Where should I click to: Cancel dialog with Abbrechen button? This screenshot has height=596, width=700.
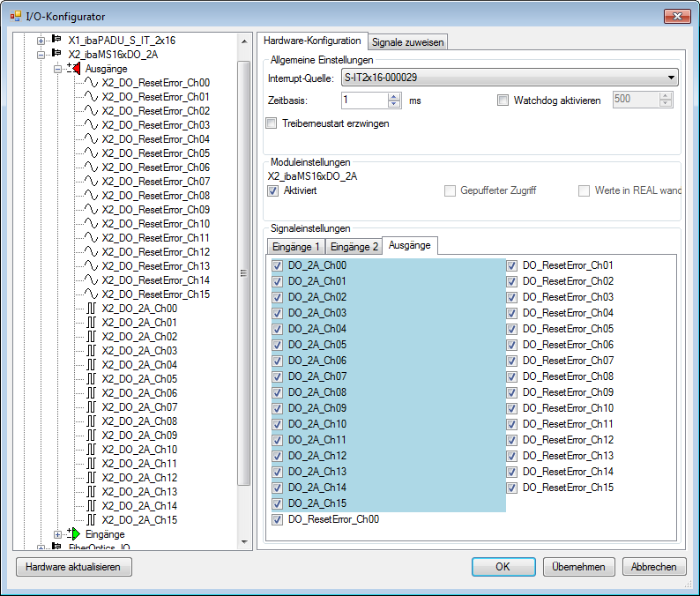click(x=653, y=567)
